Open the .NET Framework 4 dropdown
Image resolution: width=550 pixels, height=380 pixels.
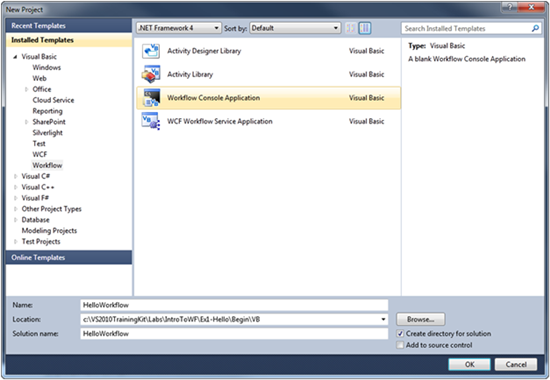coord(179,28)
